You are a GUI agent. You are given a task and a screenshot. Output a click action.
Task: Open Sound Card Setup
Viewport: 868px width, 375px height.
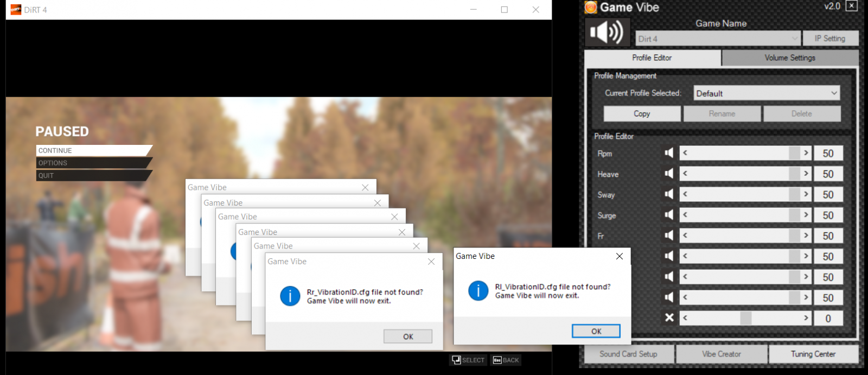point(629,354)
